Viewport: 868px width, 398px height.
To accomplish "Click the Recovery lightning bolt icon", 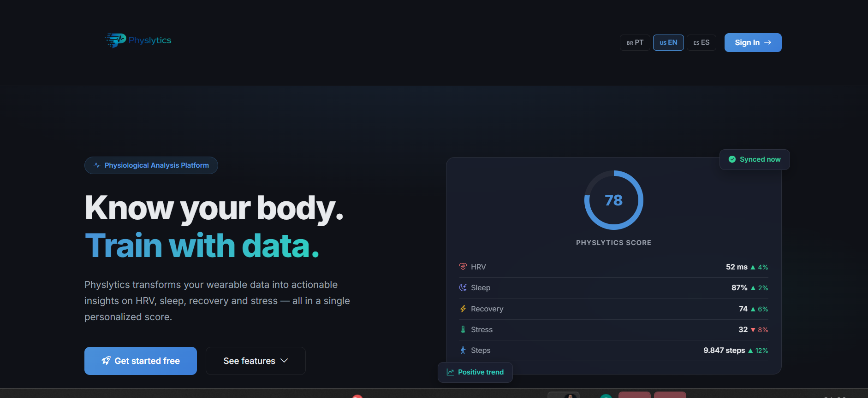I will (463, 309).
